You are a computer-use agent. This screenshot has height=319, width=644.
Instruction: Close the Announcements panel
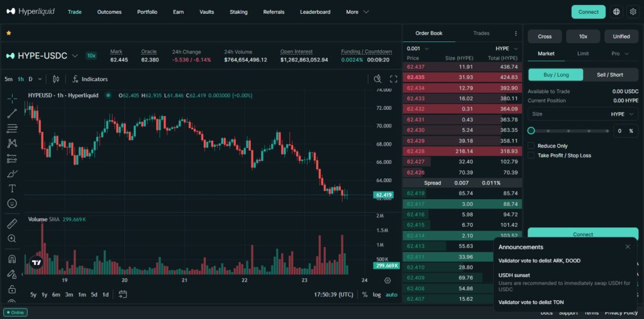point(628,247)
